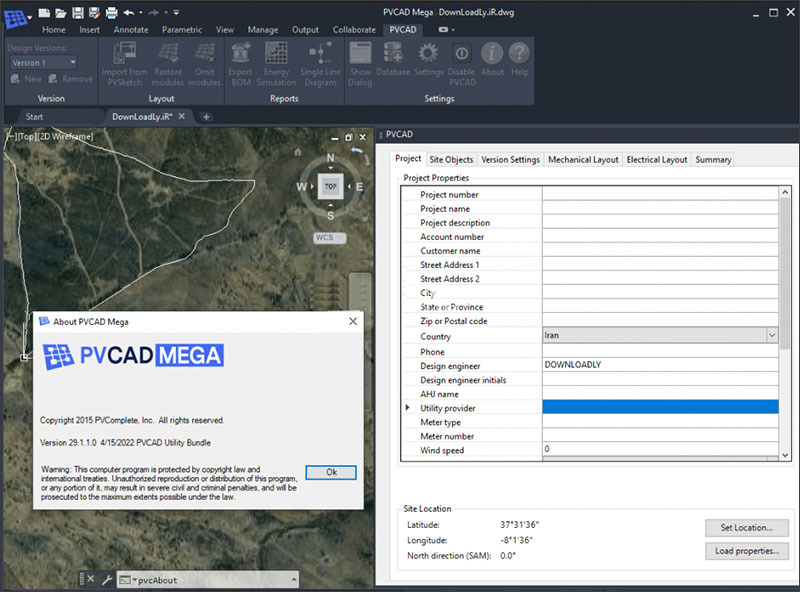Open the Home ribbon tab
Screen dimensions: 800x592
tap(54, 30)
